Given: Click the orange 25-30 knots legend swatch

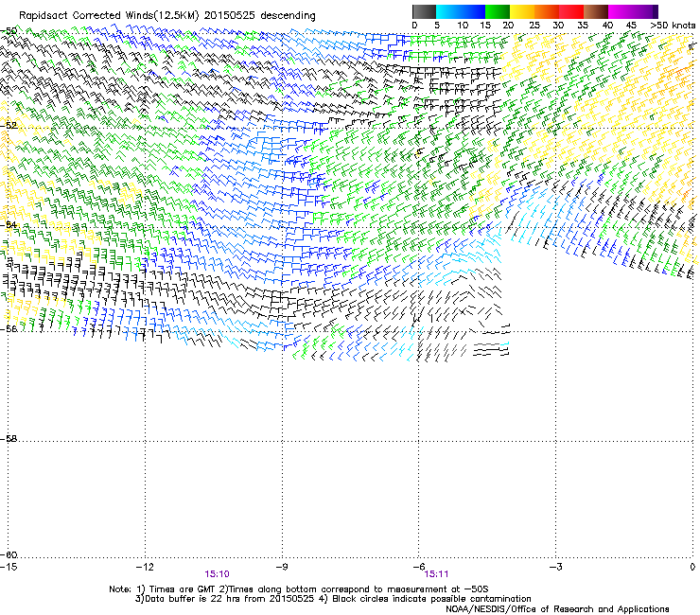Looking at the screenshot, I should (x=547, y=11).
